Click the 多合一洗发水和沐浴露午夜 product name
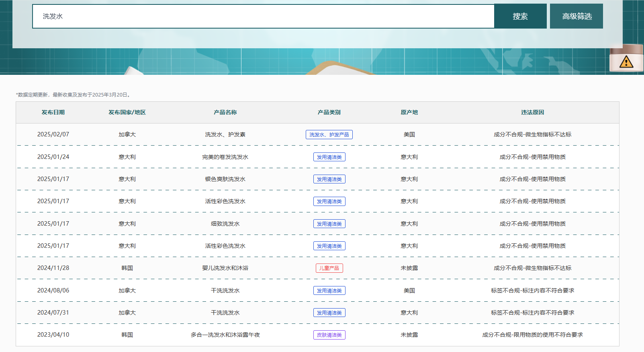 click(x=225, y=335)
